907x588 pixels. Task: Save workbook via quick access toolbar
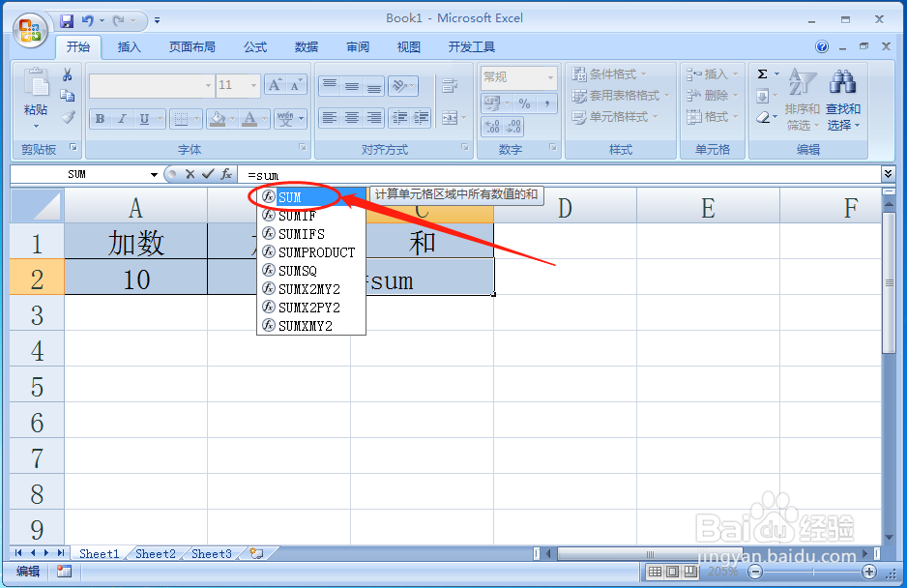pyautogui.click(x=67, y=21)
